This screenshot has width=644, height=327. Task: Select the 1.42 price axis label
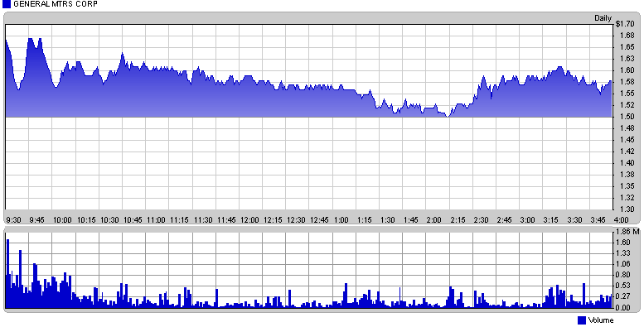pos(627,151)
